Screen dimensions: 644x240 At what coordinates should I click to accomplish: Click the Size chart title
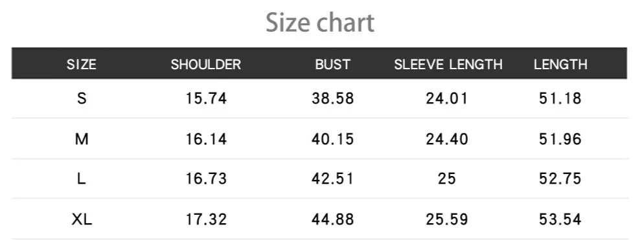[x=320, y=23]
